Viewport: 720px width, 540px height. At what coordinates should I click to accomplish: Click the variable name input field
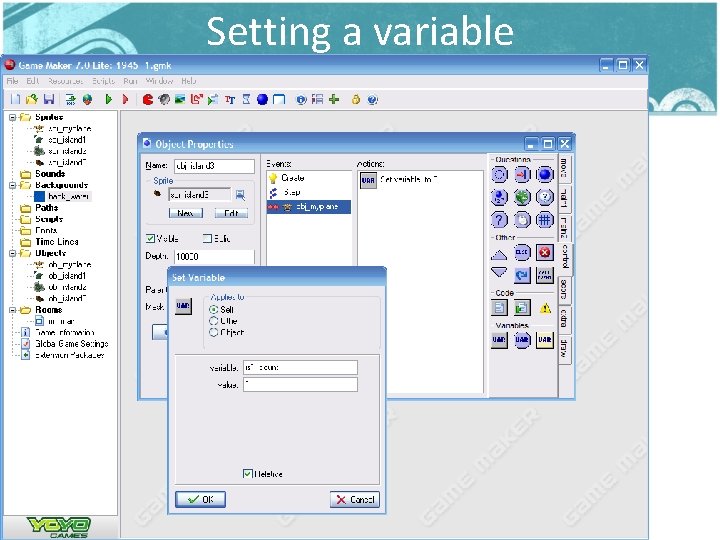[x=300, y=367]
